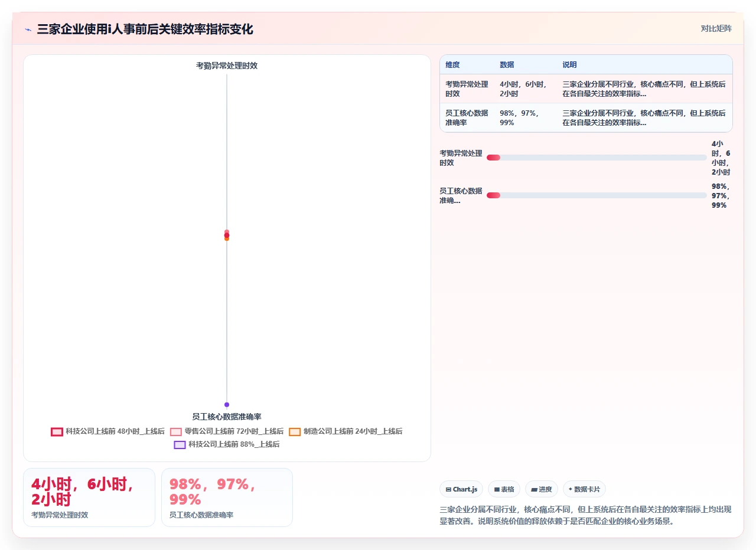Click the 进度 tag chip
The width and height of the screenshot is (756, 550).
[x=541, y=489]
